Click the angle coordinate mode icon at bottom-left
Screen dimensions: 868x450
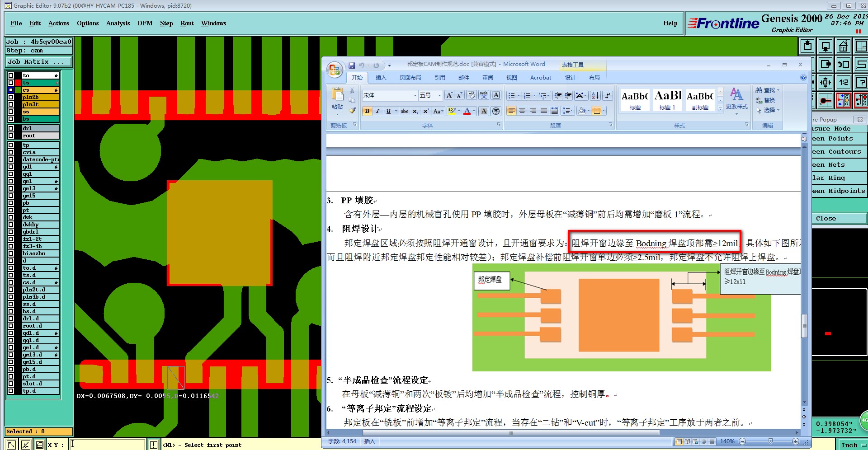26,445
